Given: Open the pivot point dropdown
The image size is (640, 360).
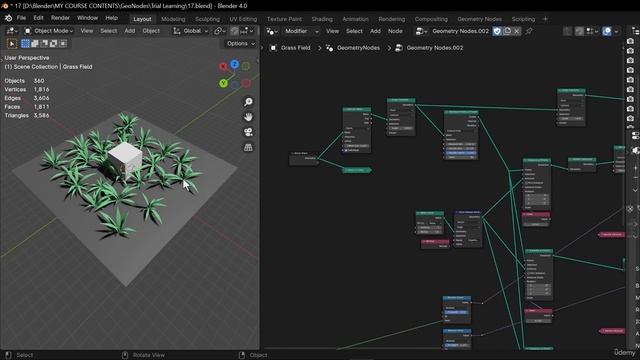Looking at the screenshot, I should (220, 31).
